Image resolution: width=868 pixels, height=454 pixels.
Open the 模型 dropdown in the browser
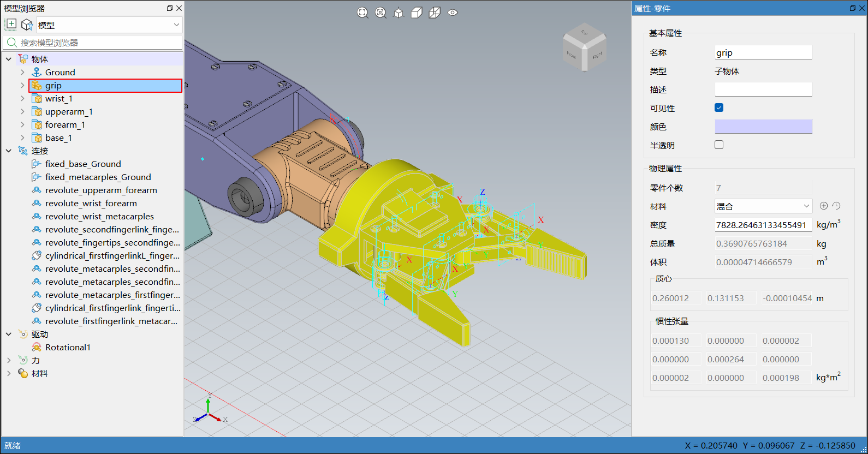point(109,25)
